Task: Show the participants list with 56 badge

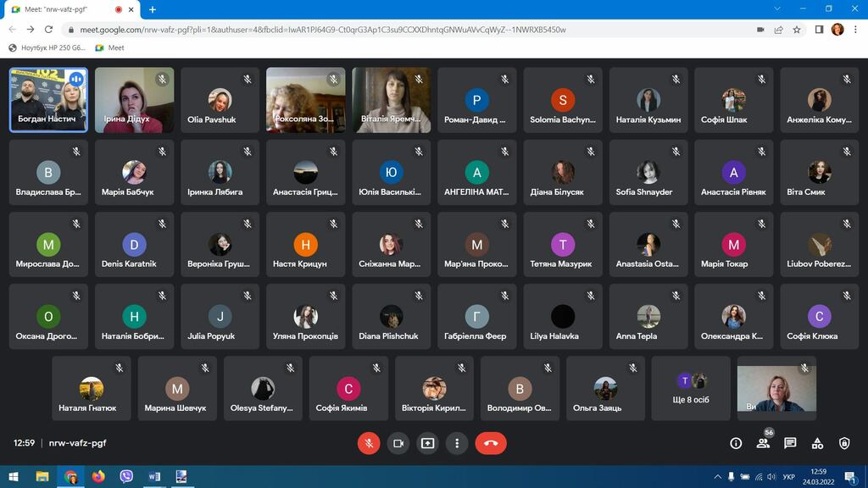Action: (x=763, y=443)
